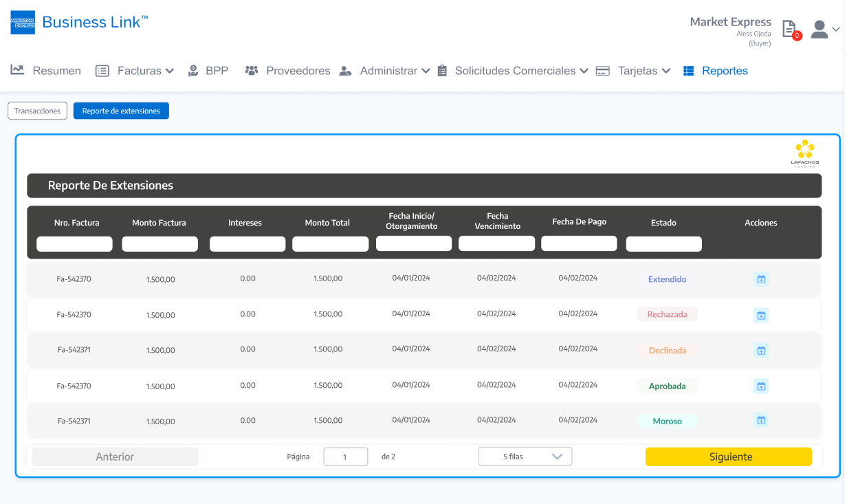Open the Proveedores menu item
Image resolution: width=847 pixels, height=504 pixels.
coord(287,71)
